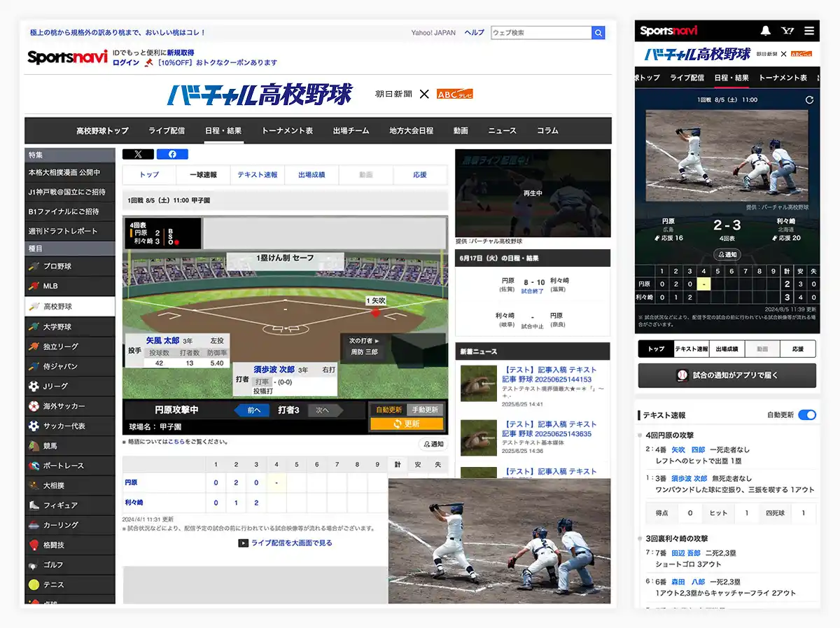Click the 通知 bell button below the field
840x628 pixels.
click(x=434, y=445)
